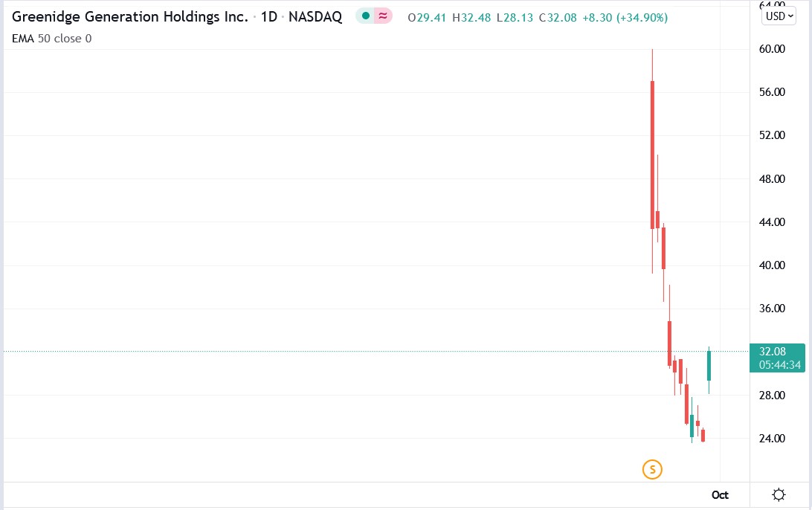
Task: Open chart settings gear icon
Action: (779, 495)
